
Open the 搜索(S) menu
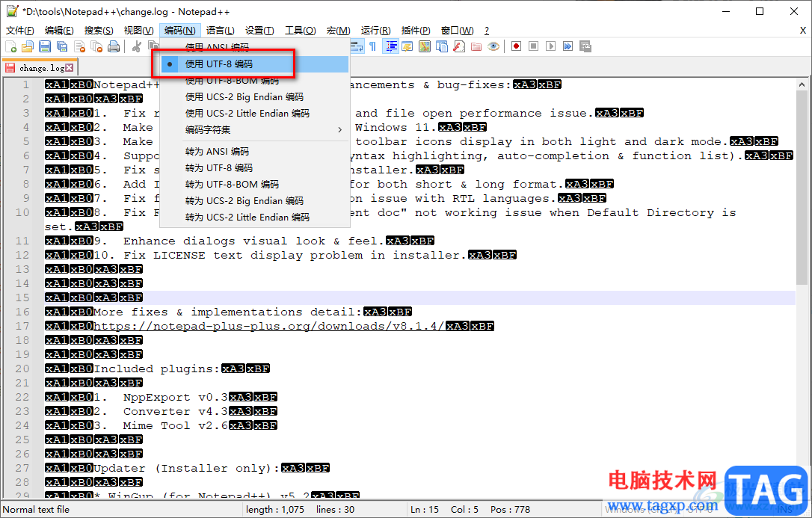[x=99, y=31]
